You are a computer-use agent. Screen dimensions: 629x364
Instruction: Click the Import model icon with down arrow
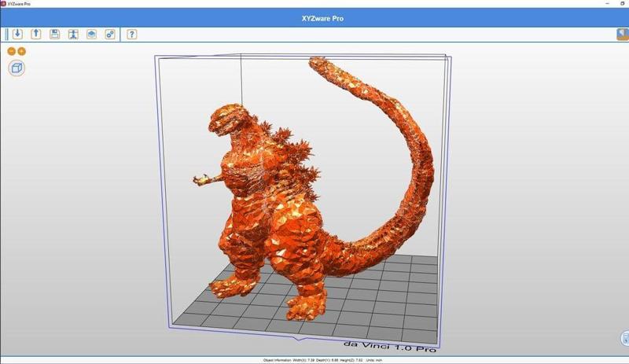tap(17, 34)
